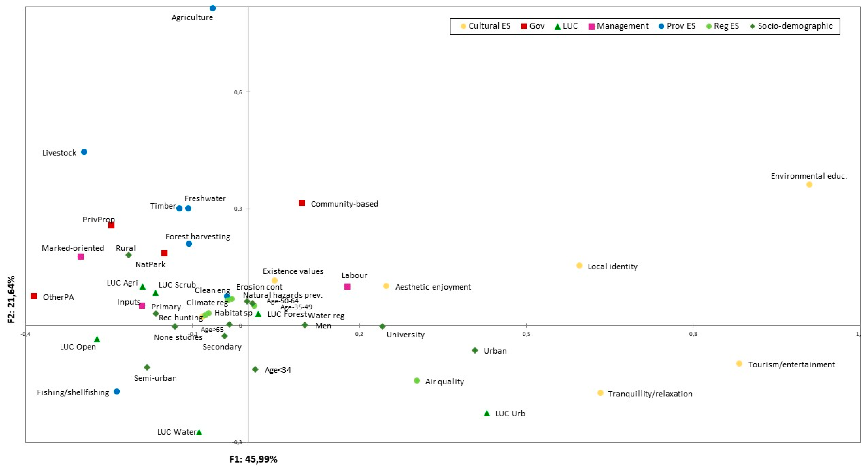Select the F2: 21,64% axis title
This screenshot has height=468, width=868.
tap(12, 299)
